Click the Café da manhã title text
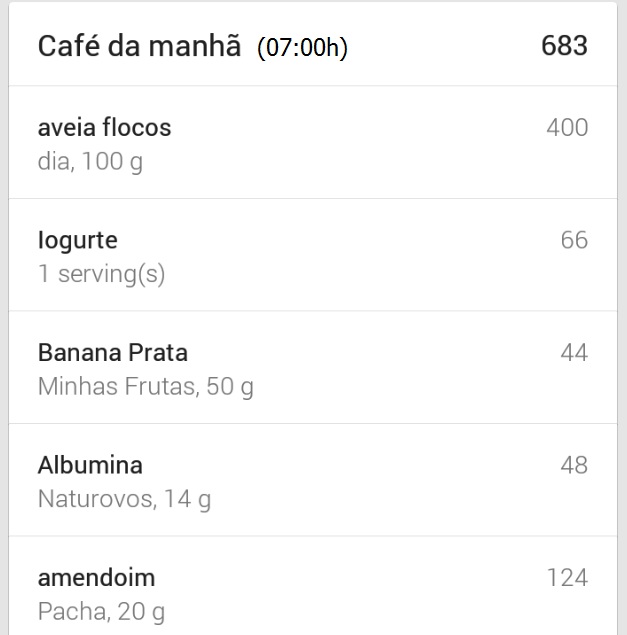Screen dimensions: 627x635 (139, 45)
